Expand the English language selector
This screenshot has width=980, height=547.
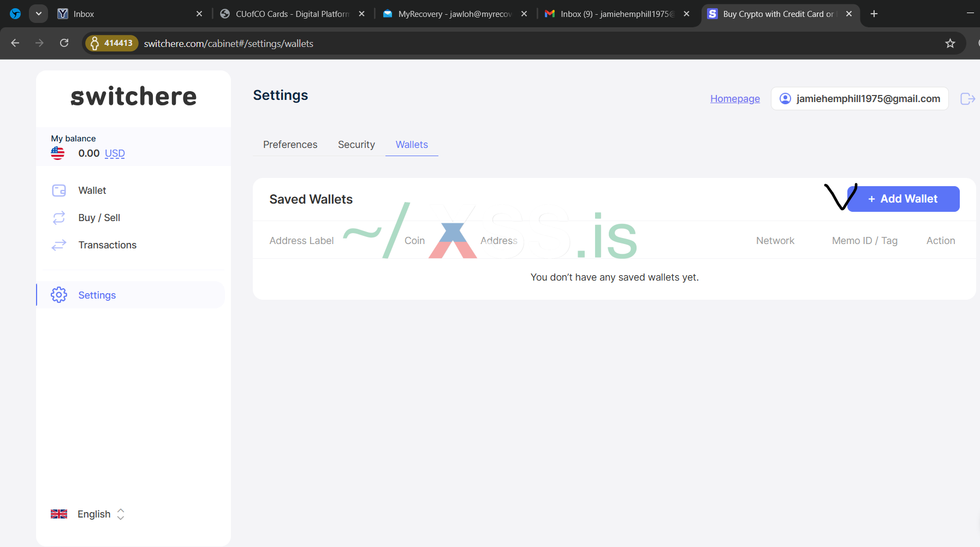[101, 514]
